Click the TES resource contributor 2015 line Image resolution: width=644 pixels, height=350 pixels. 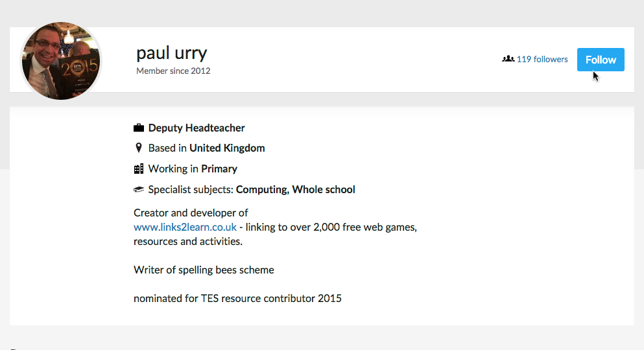(x=237, y=299)
